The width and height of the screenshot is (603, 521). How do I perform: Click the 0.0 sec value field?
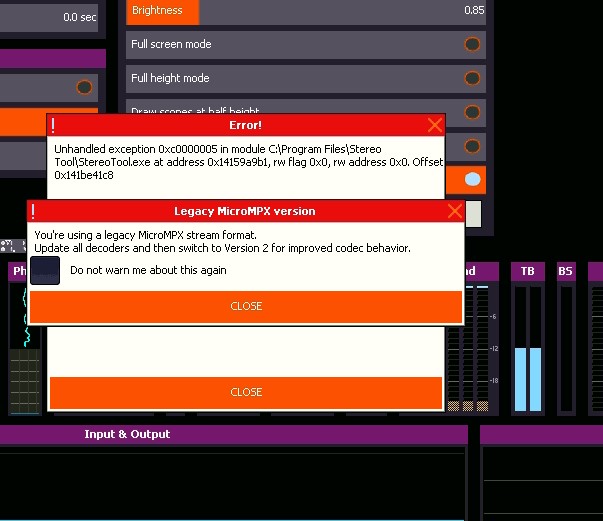tap(49, 17)
